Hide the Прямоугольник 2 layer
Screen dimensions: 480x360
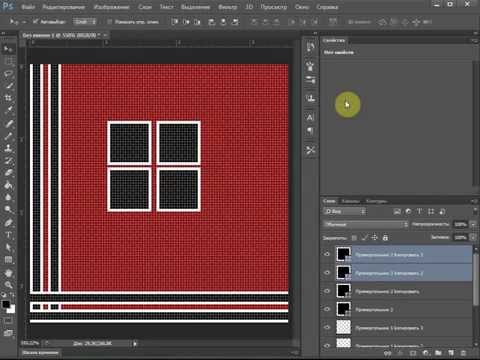tap(327, 309)
